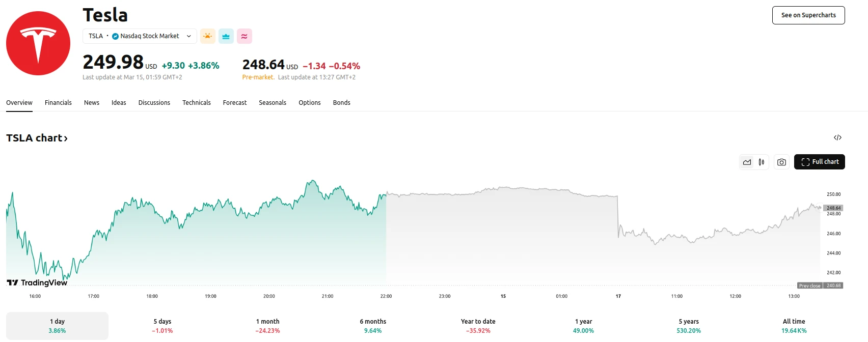Open the TSLA Nasdaq Stock Market dropdown
The width and height of the screenshot is (868, 342).
[x=140, y=36]
